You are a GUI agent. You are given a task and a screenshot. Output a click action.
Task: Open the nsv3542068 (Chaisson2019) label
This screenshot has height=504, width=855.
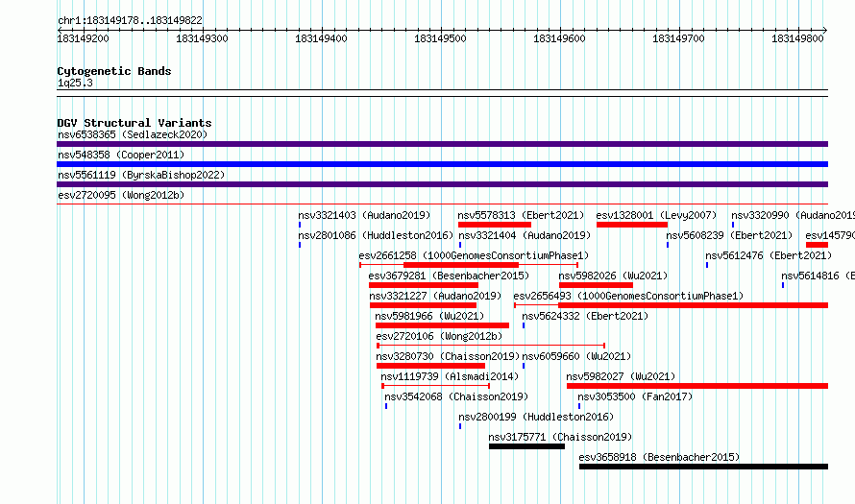click(456, 396)
